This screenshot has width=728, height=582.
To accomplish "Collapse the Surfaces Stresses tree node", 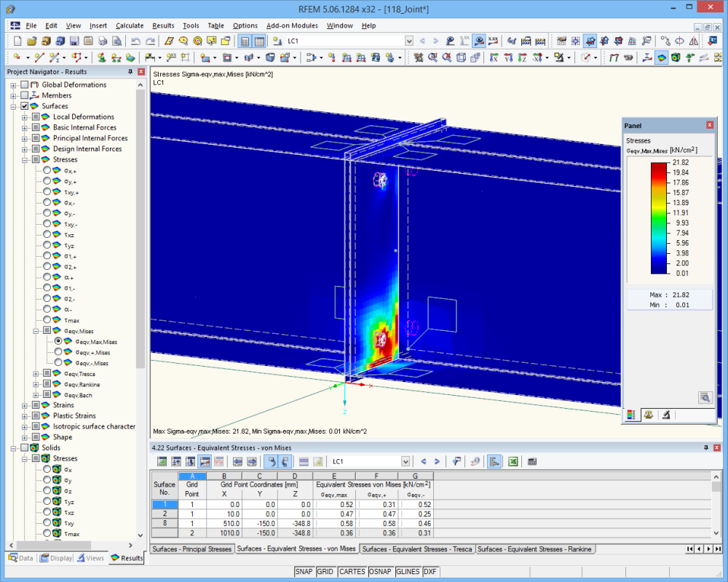I will coord(25,159).
